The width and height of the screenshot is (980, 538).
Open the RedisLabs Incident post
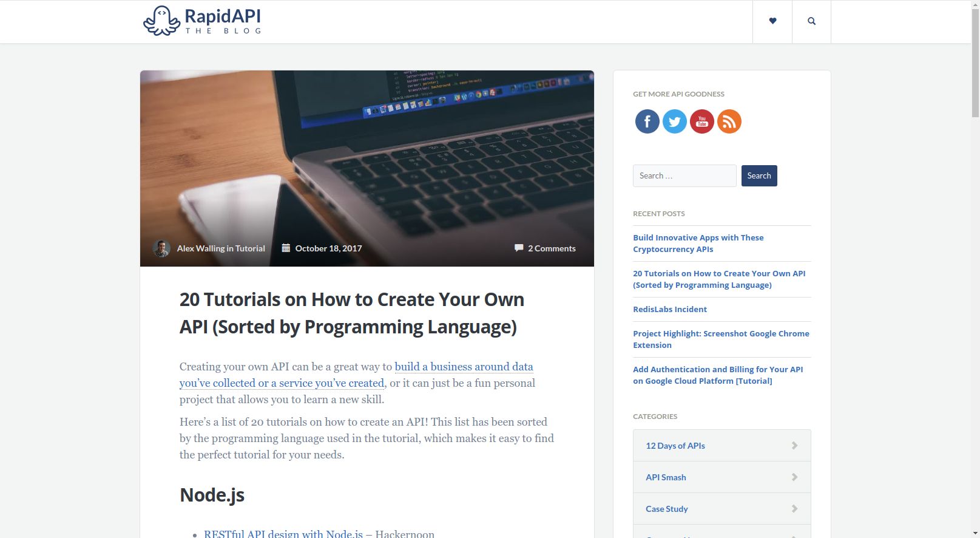[x=669, y=309]
